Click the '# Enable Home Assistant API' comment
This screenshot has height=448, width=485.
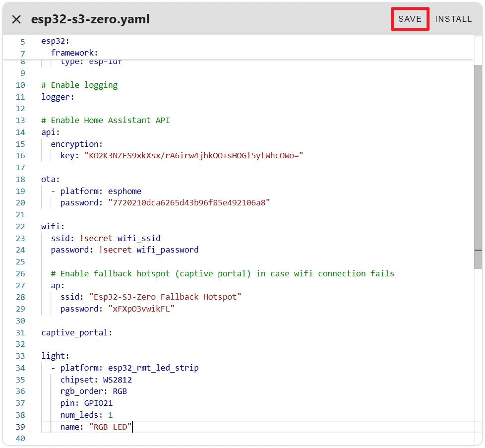(x=106, y=120)
